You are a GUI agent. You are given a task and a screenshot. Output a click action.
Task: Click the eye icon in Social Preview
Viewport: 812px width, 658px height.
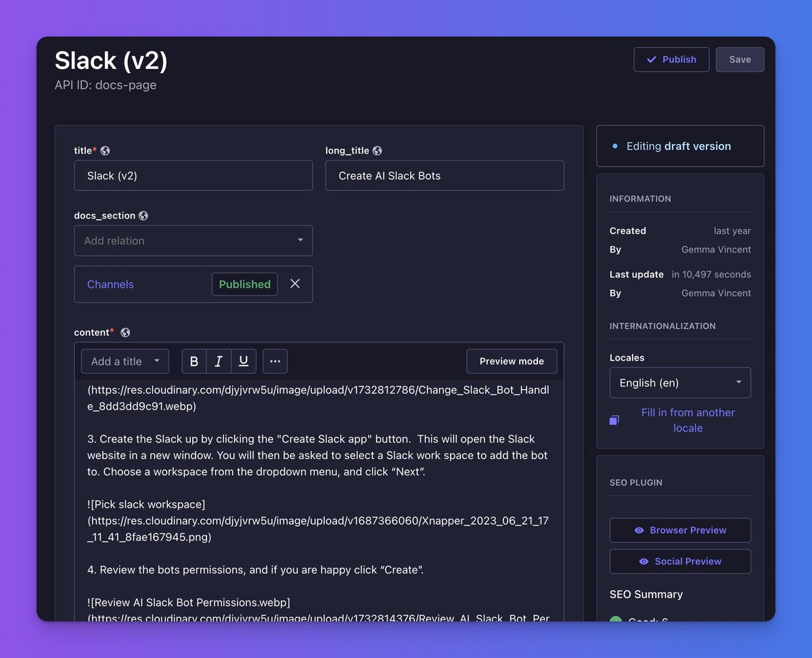644,561
